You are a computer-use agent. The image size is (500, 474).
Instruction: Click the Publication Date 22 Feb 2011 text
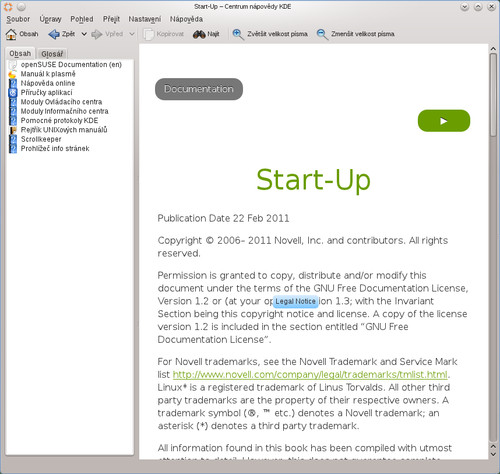tap(223, 218)
